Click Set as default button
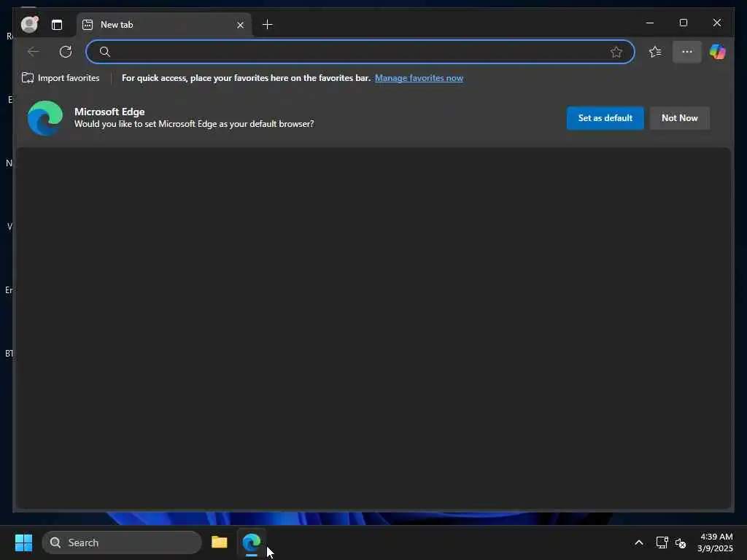The image size is (747, 560). tap(605, 117)
